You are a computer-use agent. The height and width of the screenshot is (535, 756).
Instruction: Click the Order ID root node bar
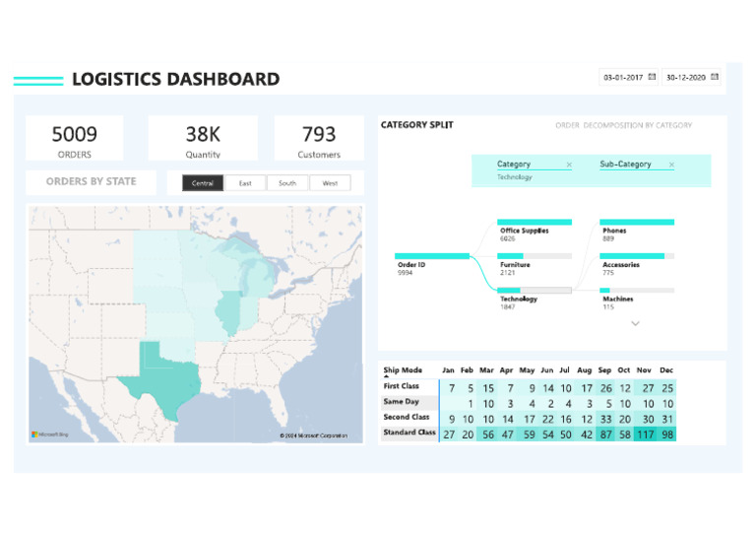(432, 256)
